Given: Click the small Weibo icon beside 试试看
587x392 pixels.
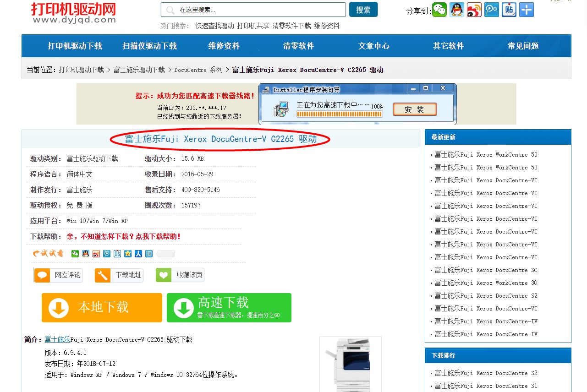Looking at the screenshot, I should coord(96,254).
